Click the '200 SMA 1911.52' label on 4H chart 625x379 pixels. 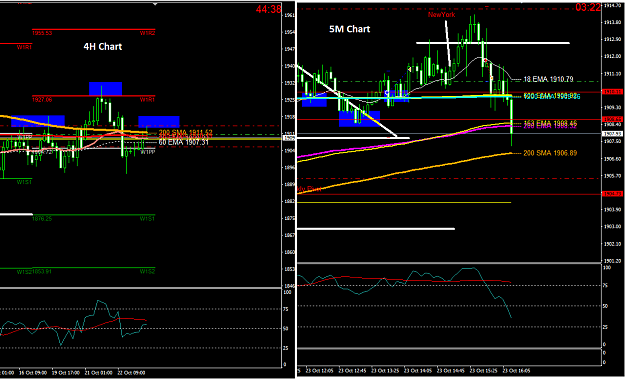(185, 132)
